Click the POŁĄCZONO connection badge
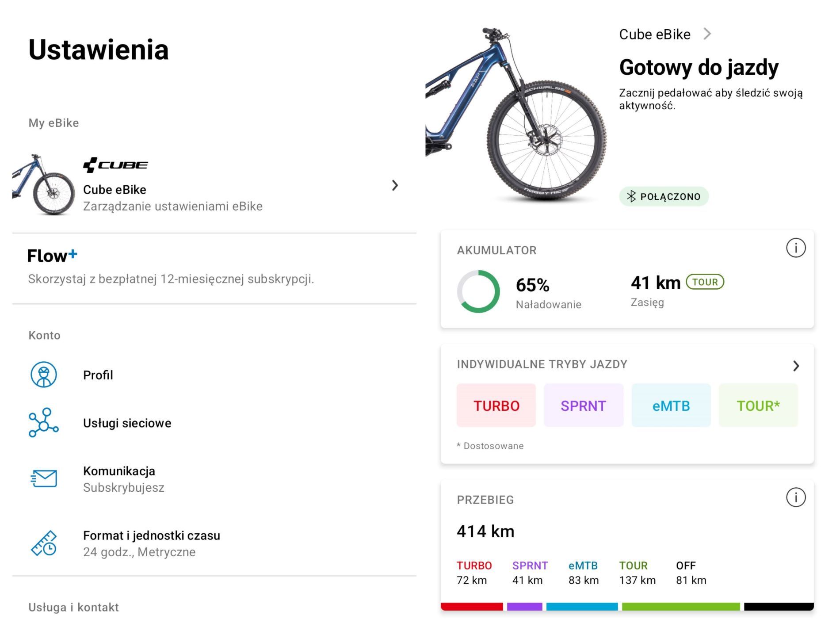This screenshot has height=631, width=840. point(664,197)
